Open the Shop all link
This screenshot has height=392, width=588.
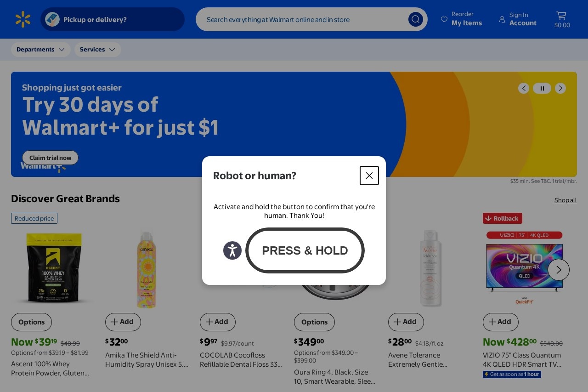tap(565, 200)
